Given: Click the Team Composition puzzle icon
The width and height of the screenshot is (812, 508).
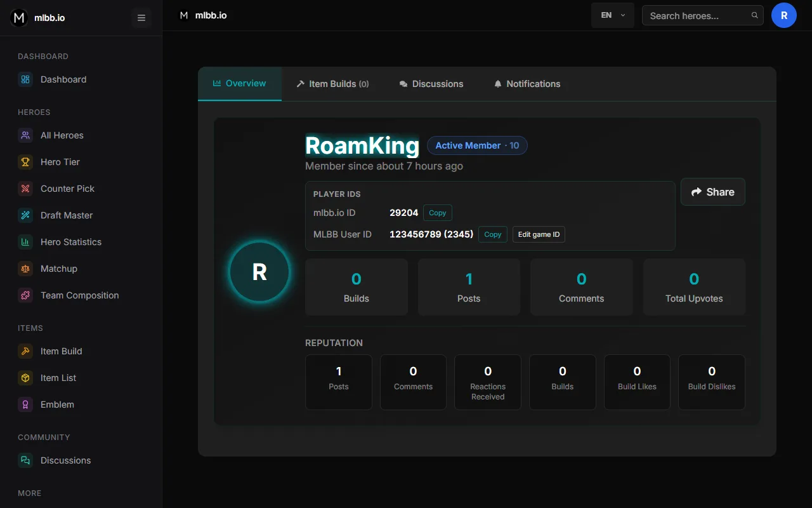Looking at the screenshot, I should click(x=25, y=295).
